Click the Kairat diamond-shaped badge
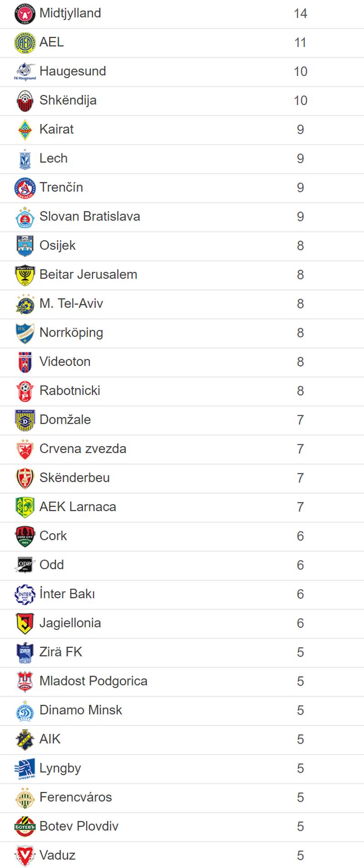This screenshot has height=868, width=364. (25, 130)
